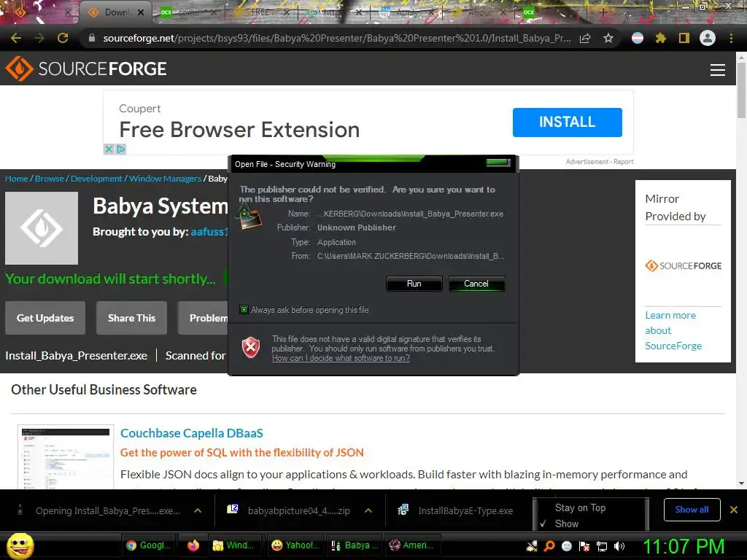
Task: Click the smiley face Start button
Action: pos(20,545)
